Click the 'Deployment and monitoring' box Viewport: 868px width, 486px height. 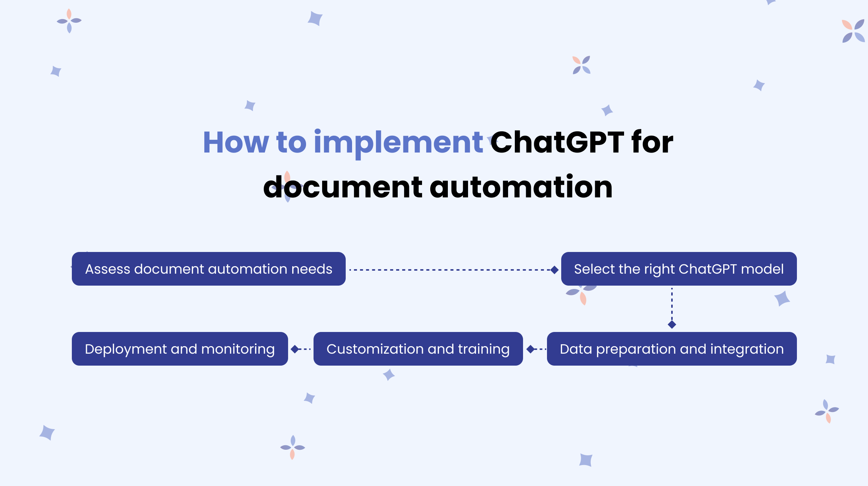(x=180, y=348)
